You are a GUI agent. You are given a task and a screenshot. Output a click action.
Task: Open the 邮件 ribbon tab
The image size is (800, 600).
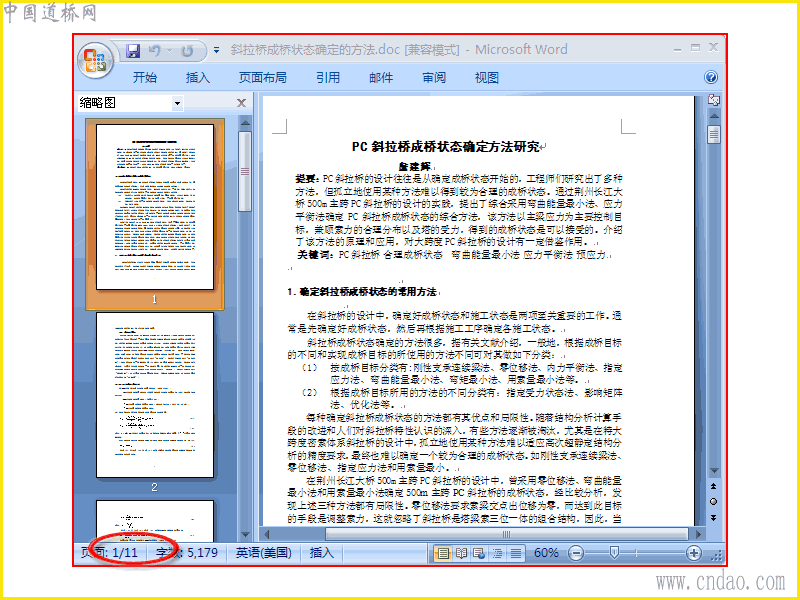(381, 78)
